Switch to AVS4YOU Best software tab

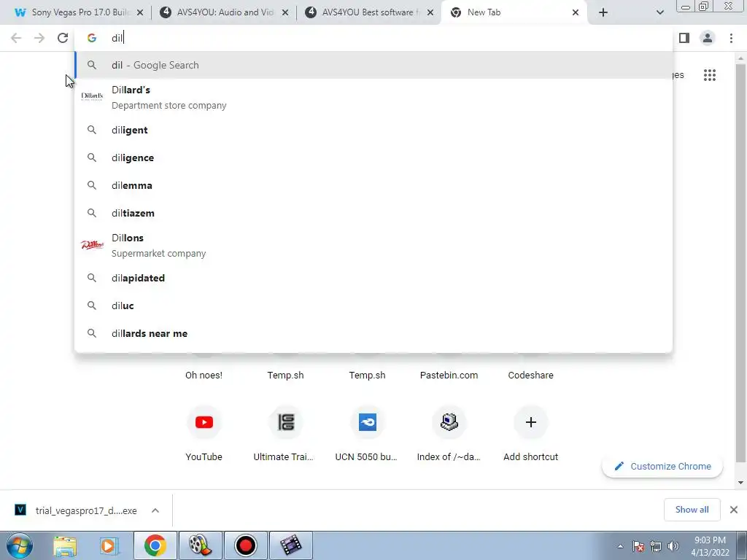[369, 12]
